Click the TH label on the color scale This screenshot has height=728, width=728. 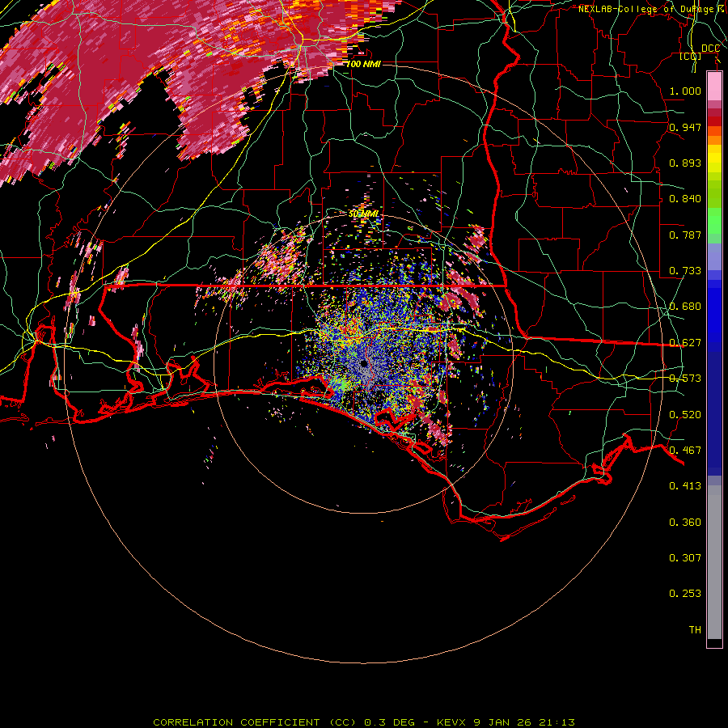(x=695, y=630)
